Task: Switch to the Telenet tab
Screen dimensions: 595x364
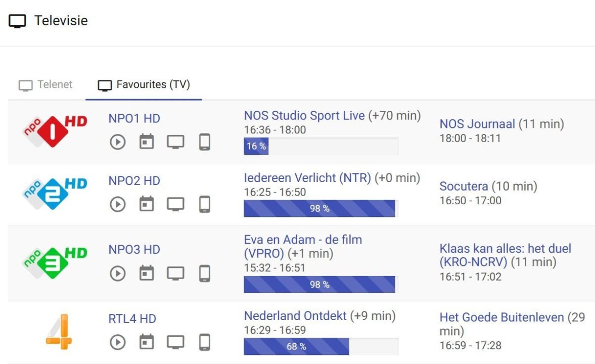Action: (x=47, y=85)
